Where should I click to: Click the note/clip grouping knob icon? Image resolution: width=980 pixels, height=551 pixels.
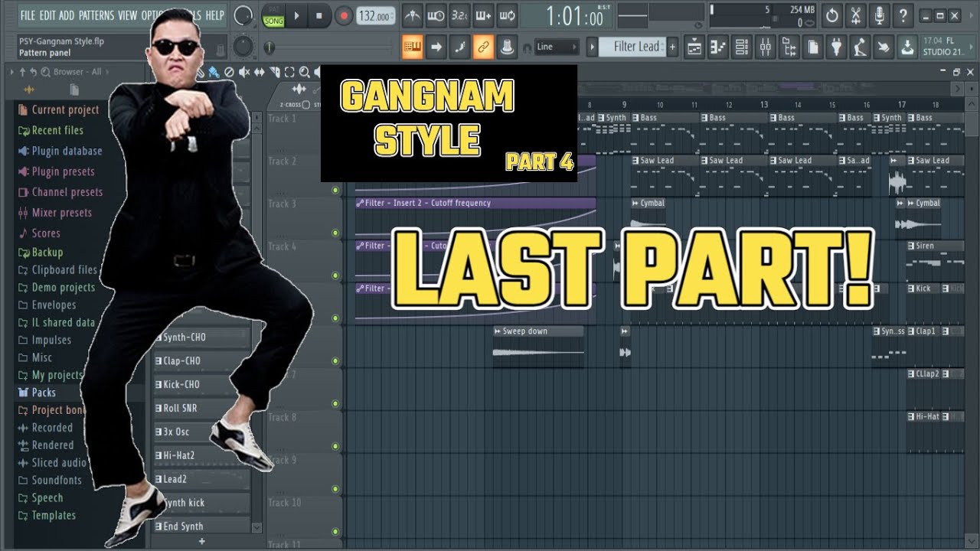[x=506, y=47]
